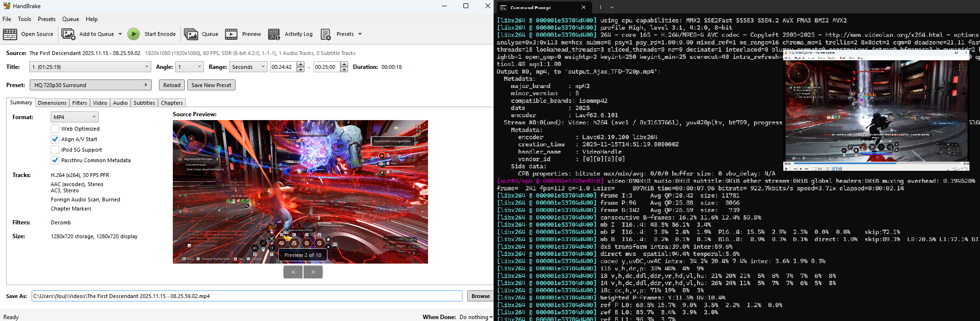
Task: Open the Activity Log icon
Action: click(x=274, y=34)
